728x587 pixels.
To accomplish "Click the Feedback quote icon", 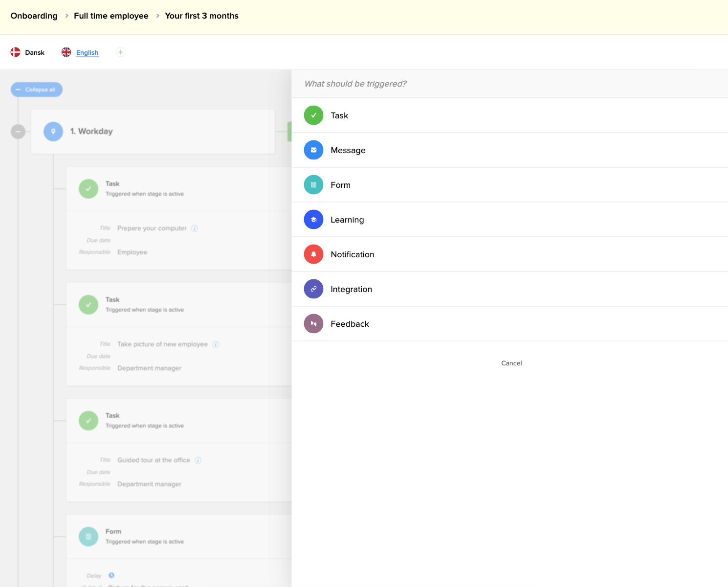I will pos(313,324).
